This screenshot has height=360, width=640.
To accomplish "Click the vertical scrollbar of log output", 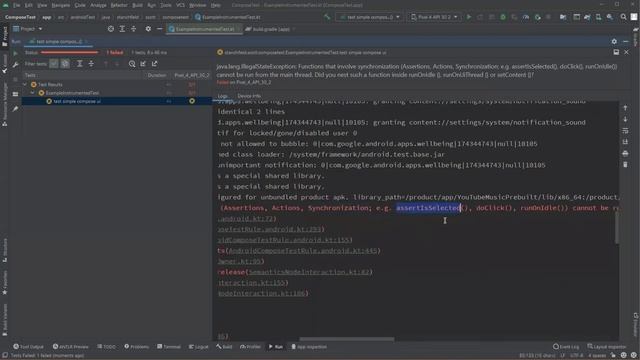I will pyautogui.click(x=617, y=228).
